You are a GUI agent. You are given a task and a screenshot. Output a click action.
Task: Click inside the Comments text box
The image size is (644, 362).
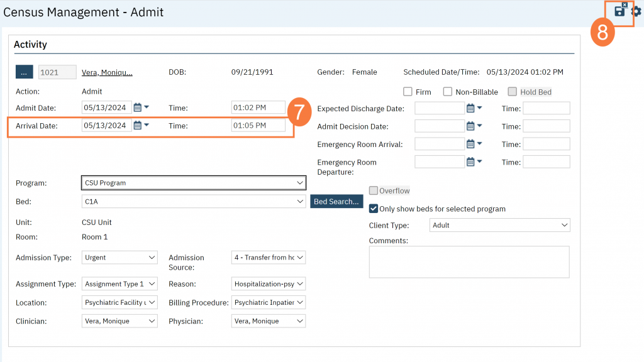(x=468, y=261)
